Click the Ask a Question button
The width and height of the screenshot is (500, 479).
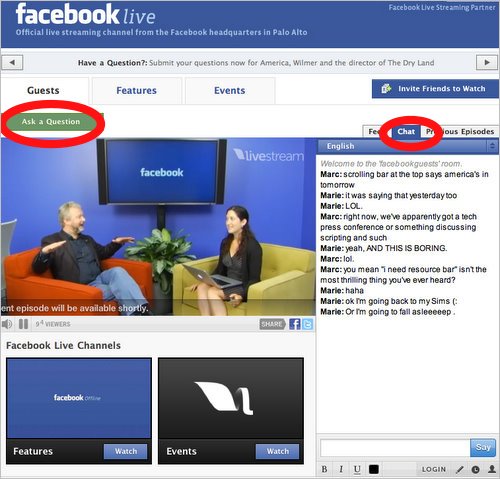[x=51, y=122]
